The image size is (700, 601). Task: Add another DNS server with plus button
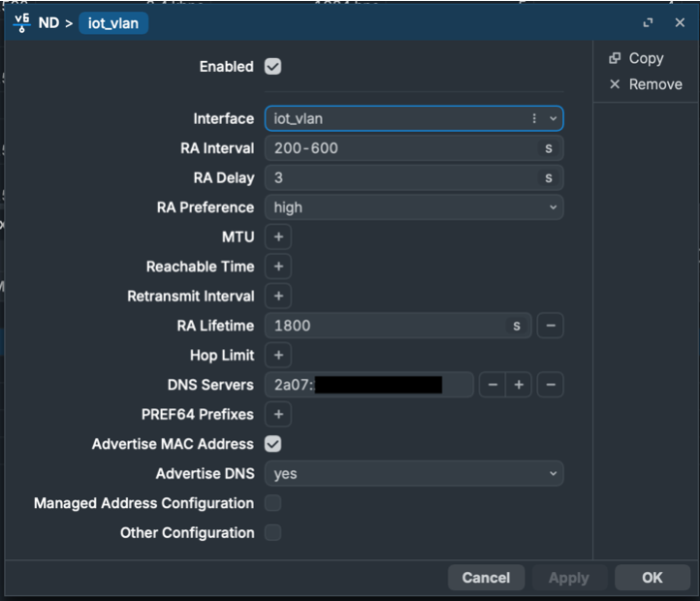click(x=519, y=385)
